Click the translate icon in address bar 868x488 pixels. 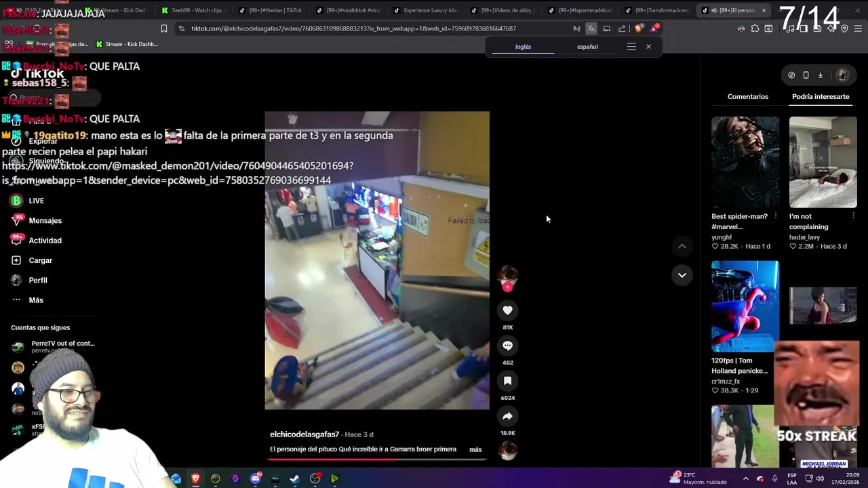tap(591, 28)
